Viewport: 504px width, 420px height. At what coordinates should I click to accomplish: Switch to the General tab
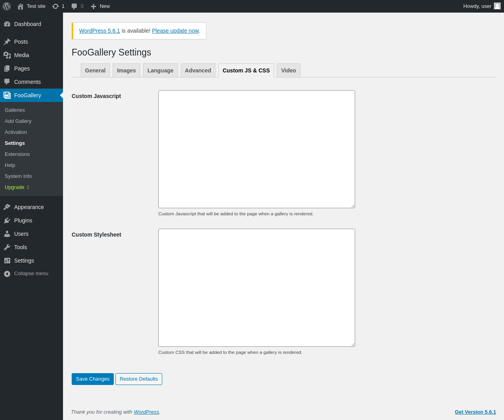pos(95,70)
